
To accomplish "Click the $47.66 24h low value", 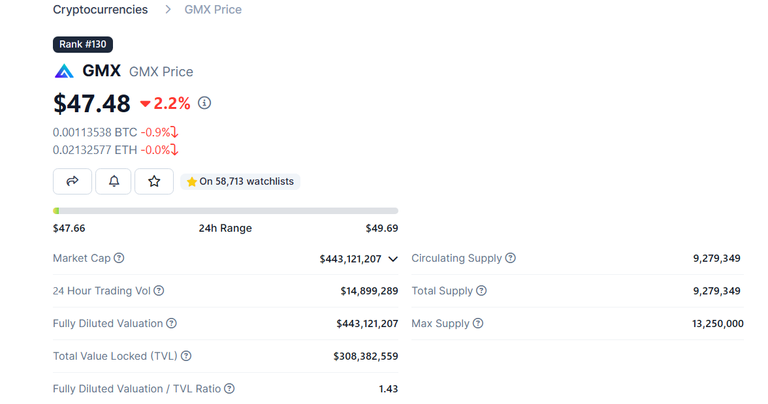I will point(69,229).
